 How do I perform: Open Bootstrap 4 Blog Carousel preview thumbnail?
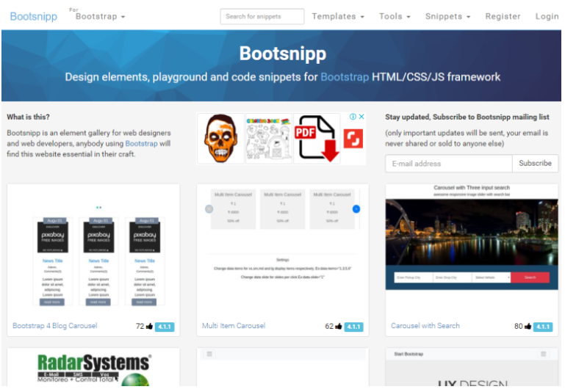coord(93,250)
